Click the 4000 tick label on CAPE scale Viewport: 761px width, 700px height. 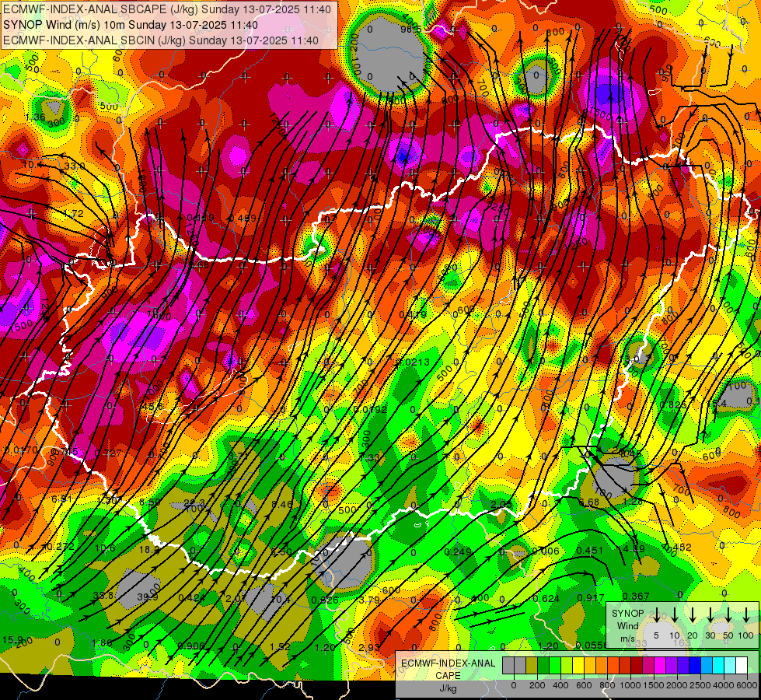pos(724,685)
